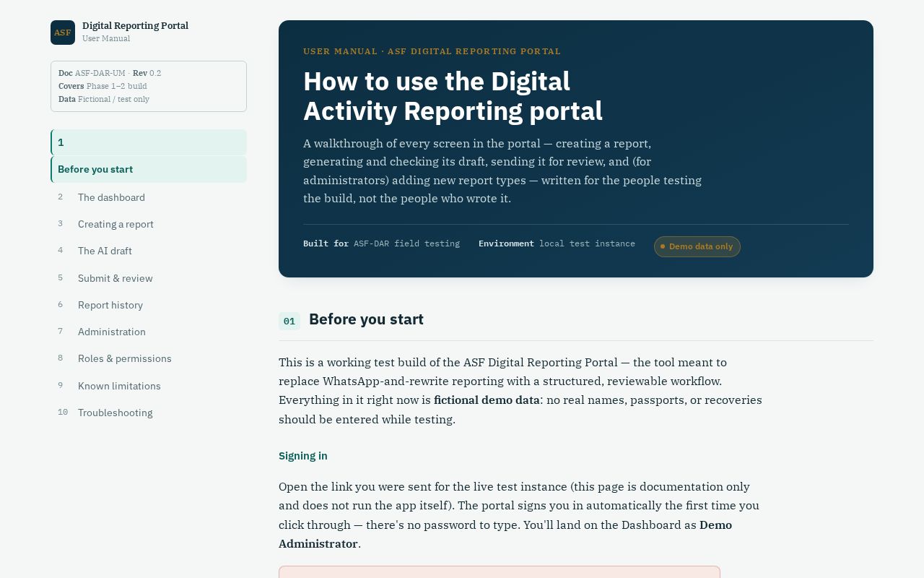Navigate to Submit & review

coord(149,278)
